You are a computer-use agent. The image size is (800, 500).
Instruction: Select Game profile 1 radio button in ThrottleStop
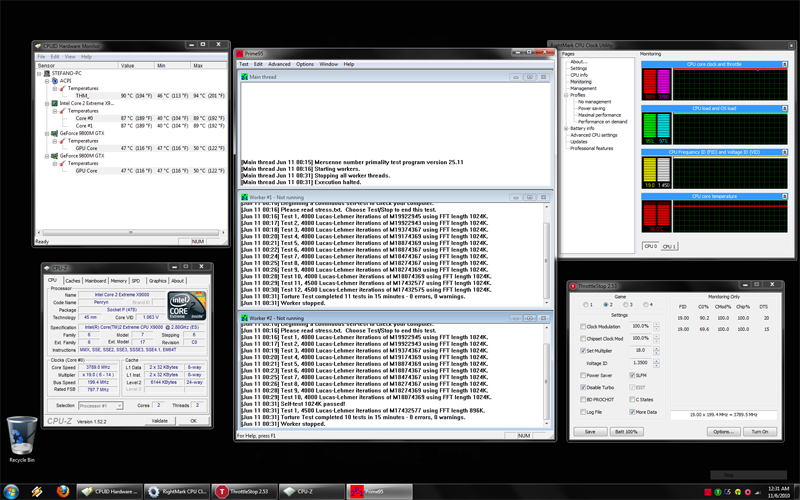click(585, 305)
